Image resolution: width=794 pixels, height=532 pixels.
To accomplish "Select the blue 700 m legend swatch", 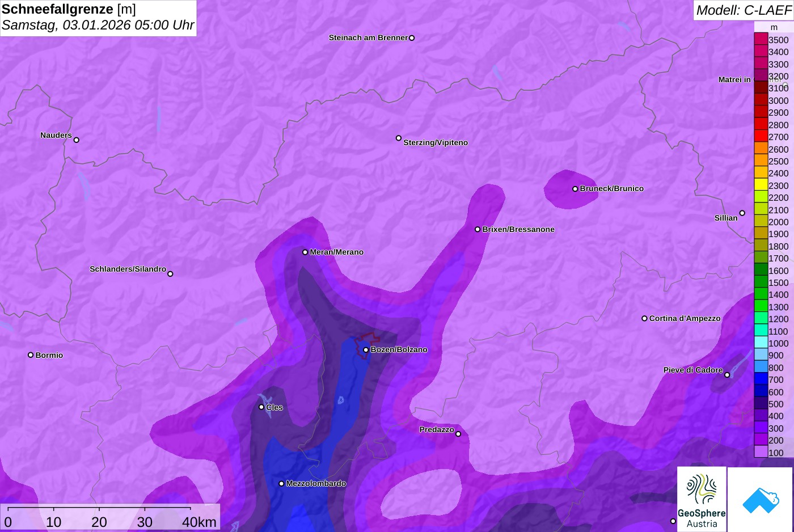I will pos(761,379).
